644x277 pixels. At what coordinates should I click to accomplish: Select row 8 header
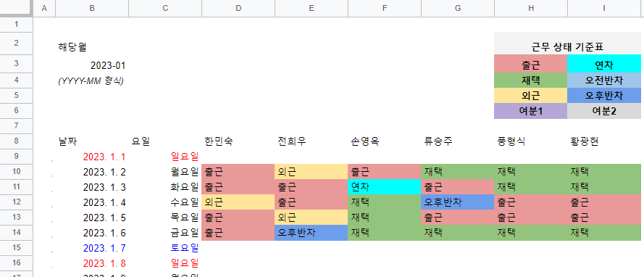point(16,141)
